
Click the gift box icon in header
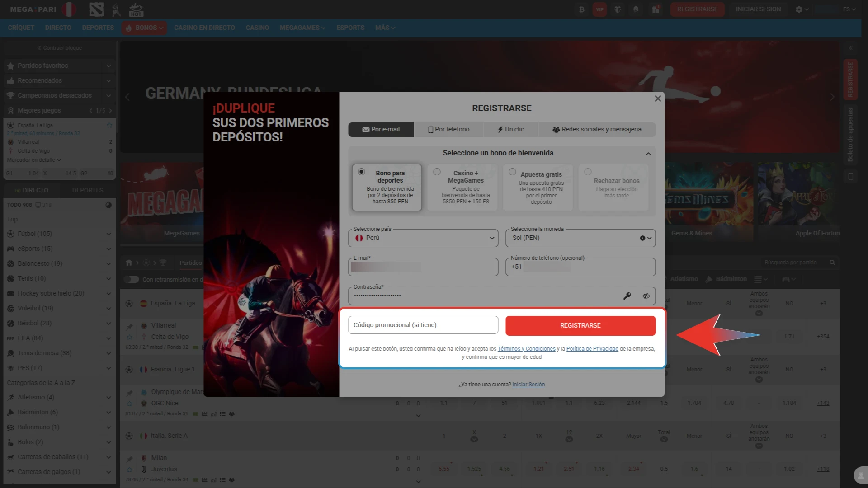pos(656,9)
